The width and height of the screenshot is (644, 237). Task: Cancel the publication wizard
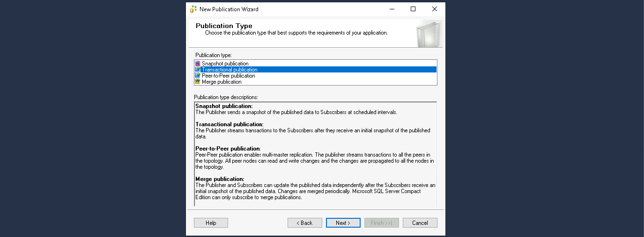pos(420,223)
